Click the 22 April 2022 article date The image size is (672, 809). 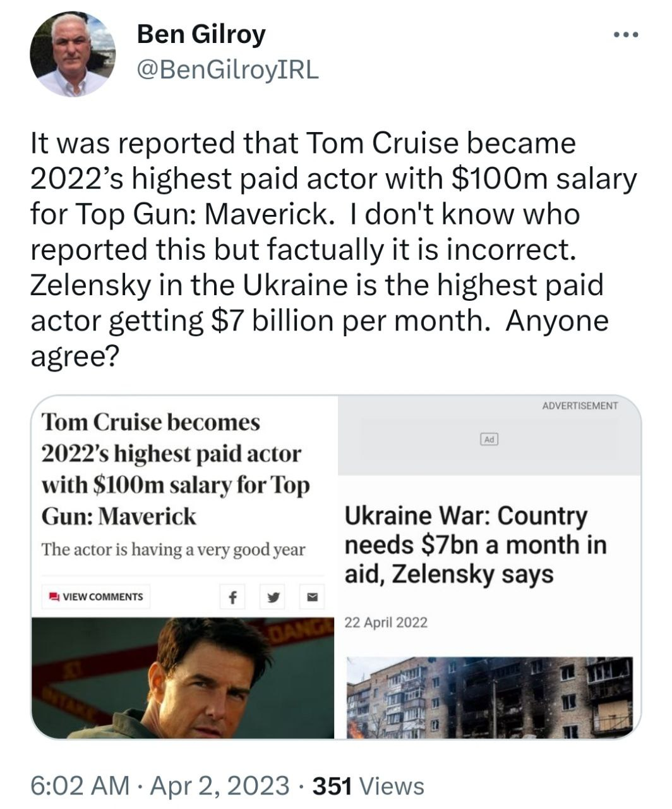[386, 623]
